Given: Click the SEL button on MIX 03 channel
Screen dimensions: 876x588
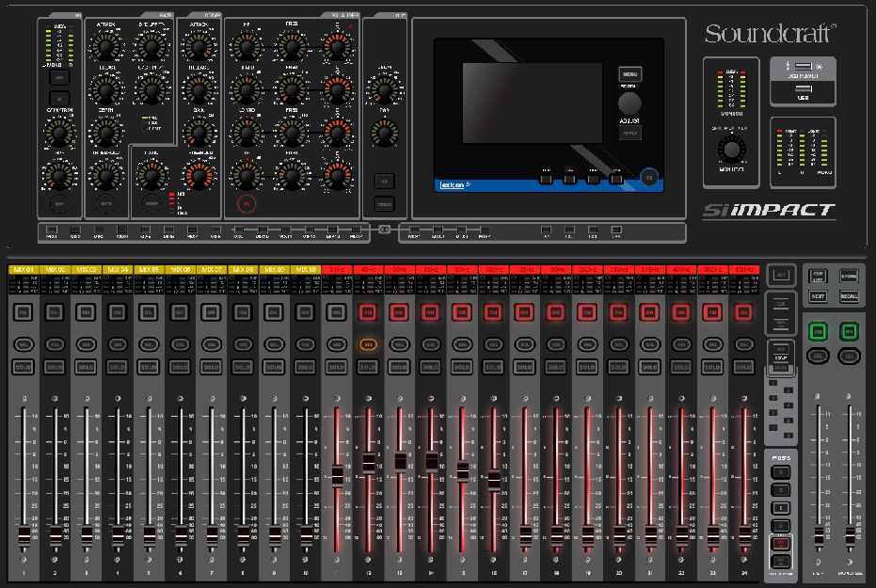Looking at the screenshot, I should 86,344.
